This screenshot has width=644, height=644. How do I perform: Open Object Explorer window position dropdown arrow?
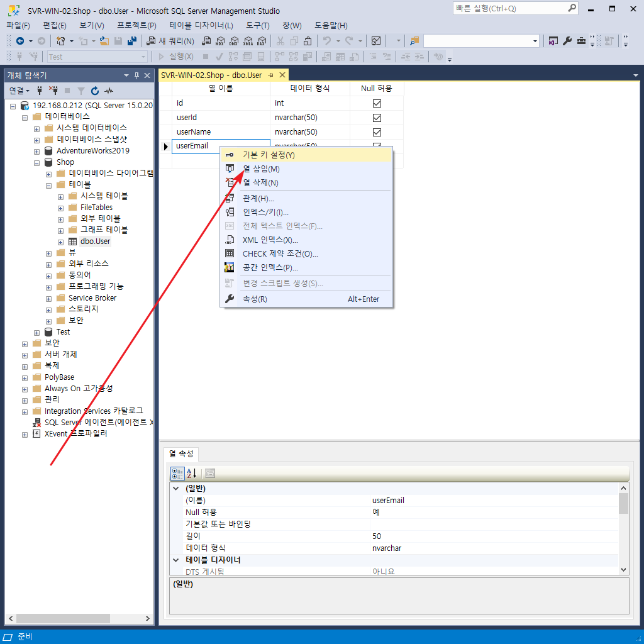click(x=126, y=75)
